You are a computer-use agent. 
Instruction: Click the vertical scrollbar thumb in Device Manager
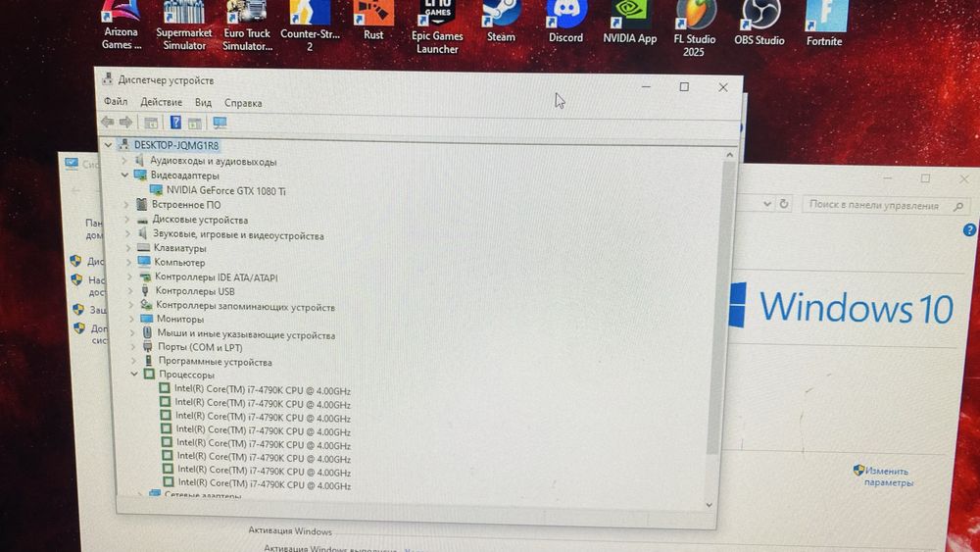pyautogui.click(x=722, y=306)
